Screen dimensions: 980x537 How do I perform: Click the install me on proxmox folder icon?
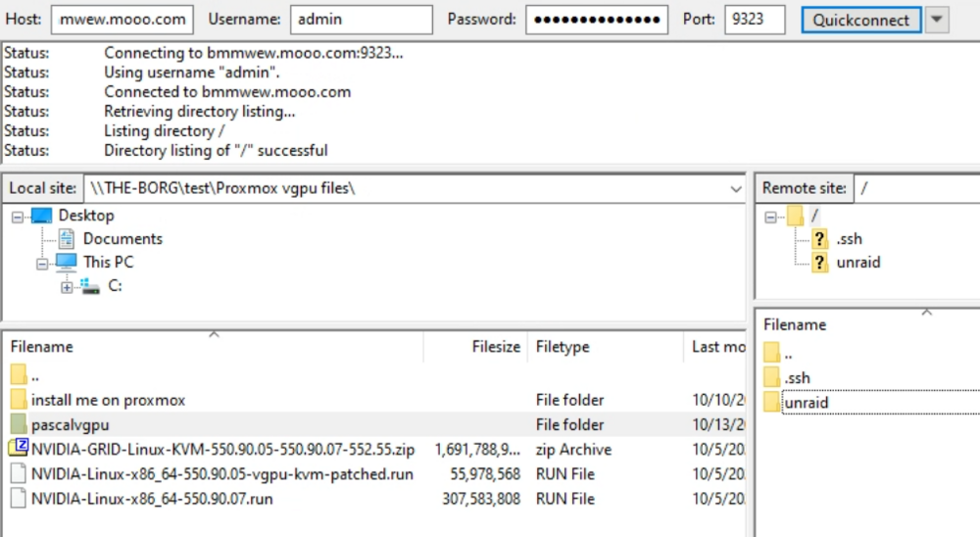click(19, 399)
